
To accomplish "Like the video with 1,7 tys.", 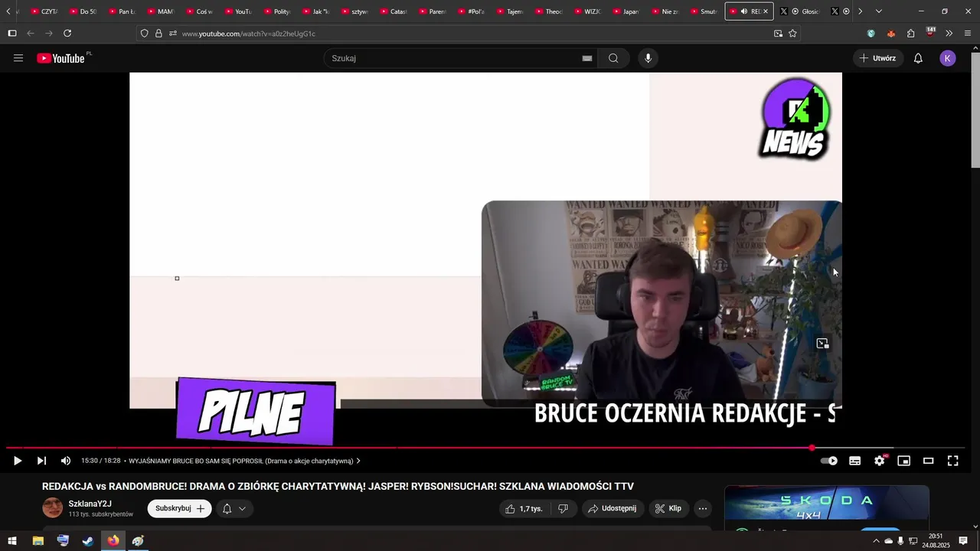I will (x=524, y=508).
